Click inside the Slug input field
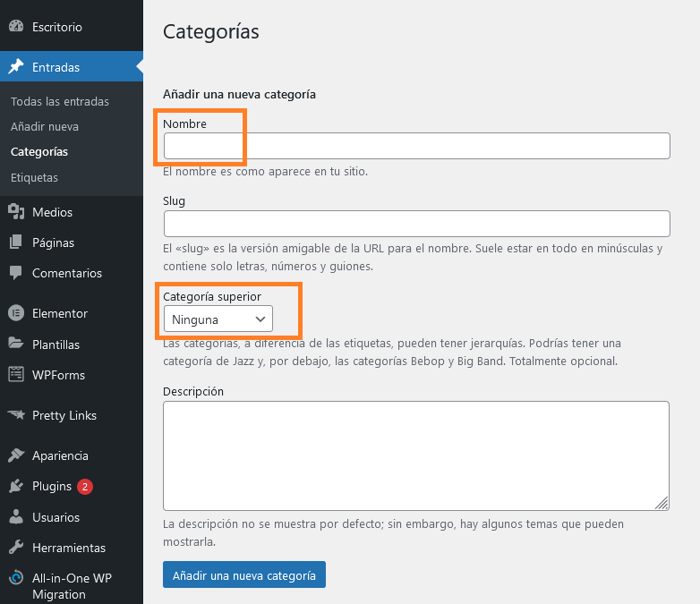The width and height of the screenshot is (700, 604). click(x=416, y=224)
